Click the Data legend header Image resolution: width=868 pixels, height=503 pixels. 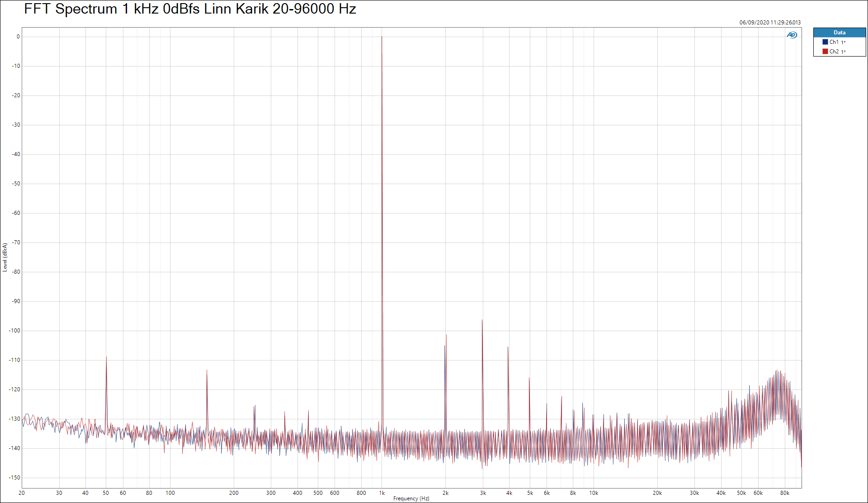pos(840,33)
